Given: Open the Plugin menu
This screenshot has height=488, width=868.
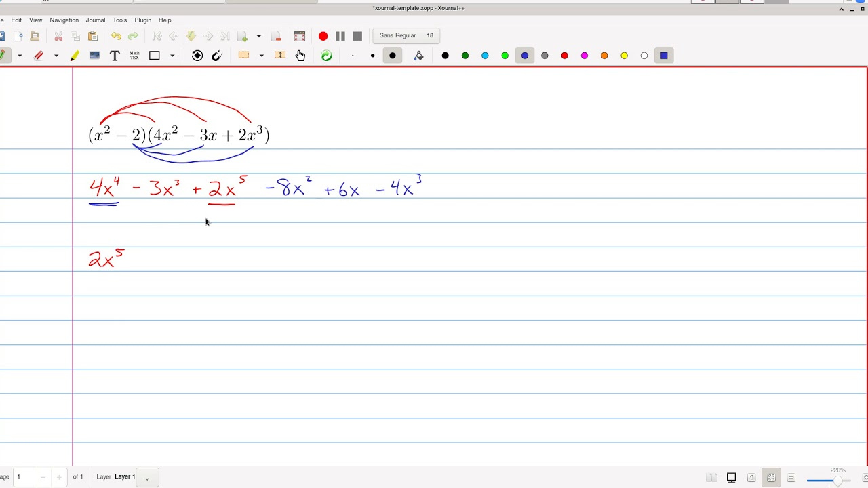Looking at the screenshot, I should pyautogui.click(x=142, y=20).
